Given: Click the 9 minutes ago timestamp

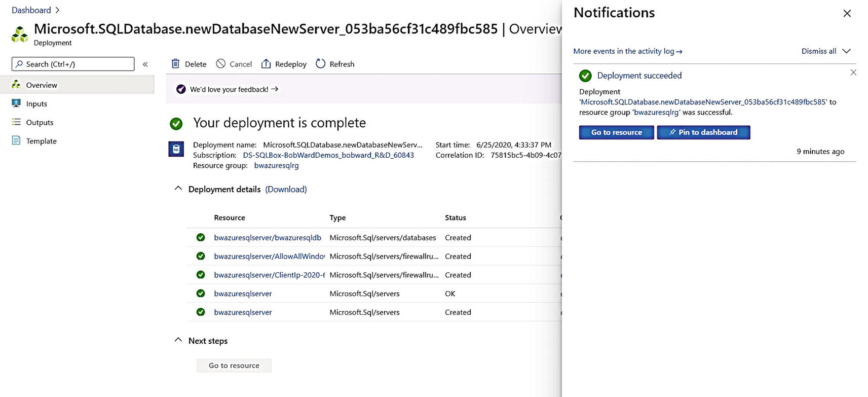Looking at the screenshot, I should [x=820, y=151].
